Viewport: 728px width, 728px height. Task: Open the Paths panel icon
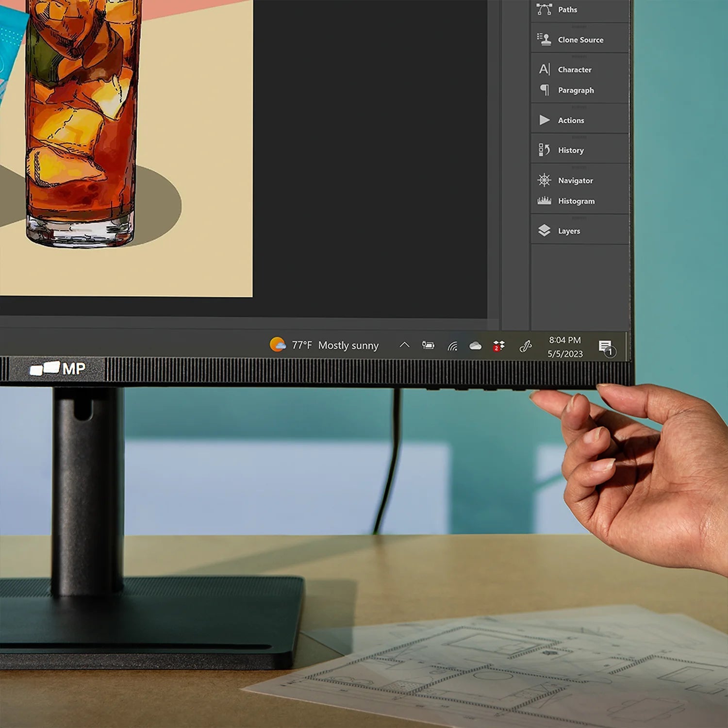coord(544,9)
